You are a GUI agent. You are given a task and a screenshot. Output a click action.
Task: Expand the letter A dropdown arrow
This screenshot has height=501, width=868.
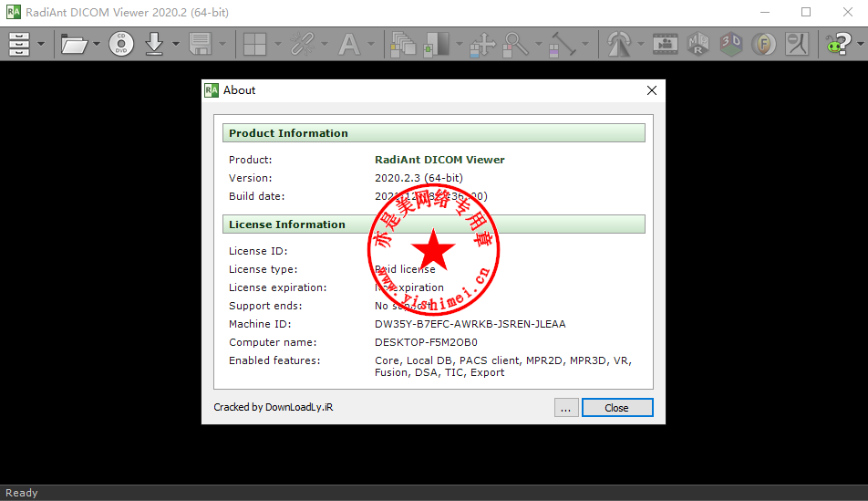click(371, 44)
